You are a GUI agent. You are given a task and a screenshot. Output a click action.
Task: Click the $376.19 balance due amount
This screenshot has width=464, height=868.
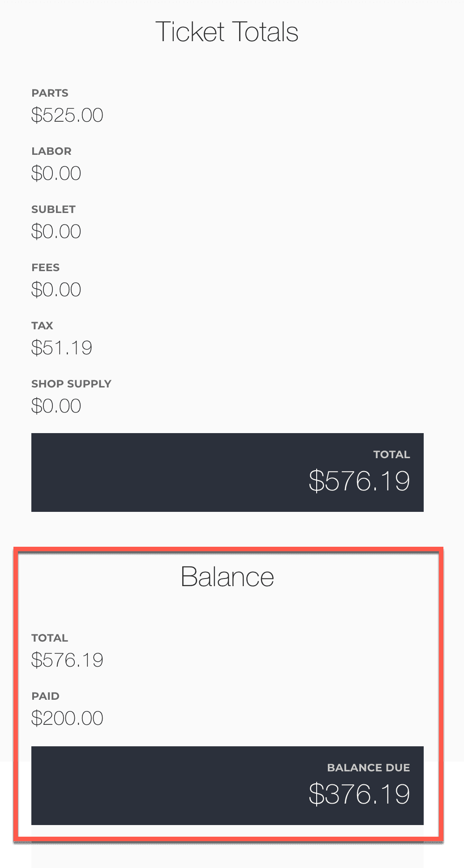[x=359, y=795]
